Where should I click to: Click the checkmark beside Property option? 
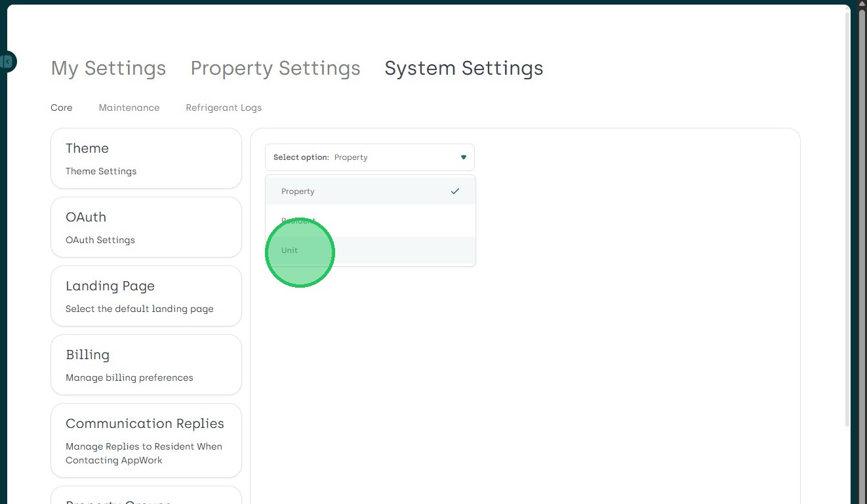455,191
